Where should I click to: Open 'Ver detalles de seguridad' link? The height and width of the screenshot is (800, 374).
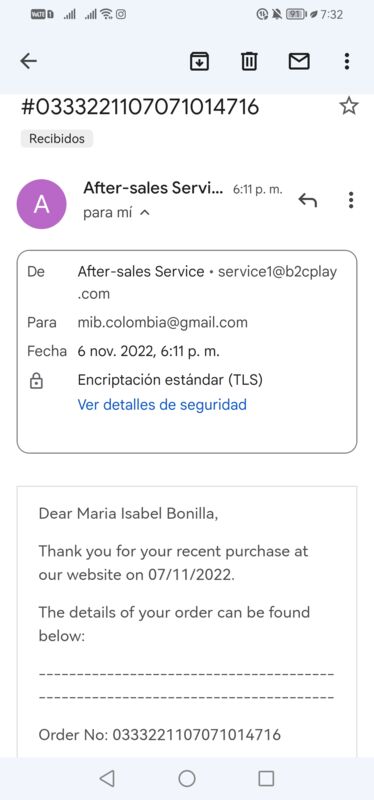pyautogui.click(x=162, y=405)
